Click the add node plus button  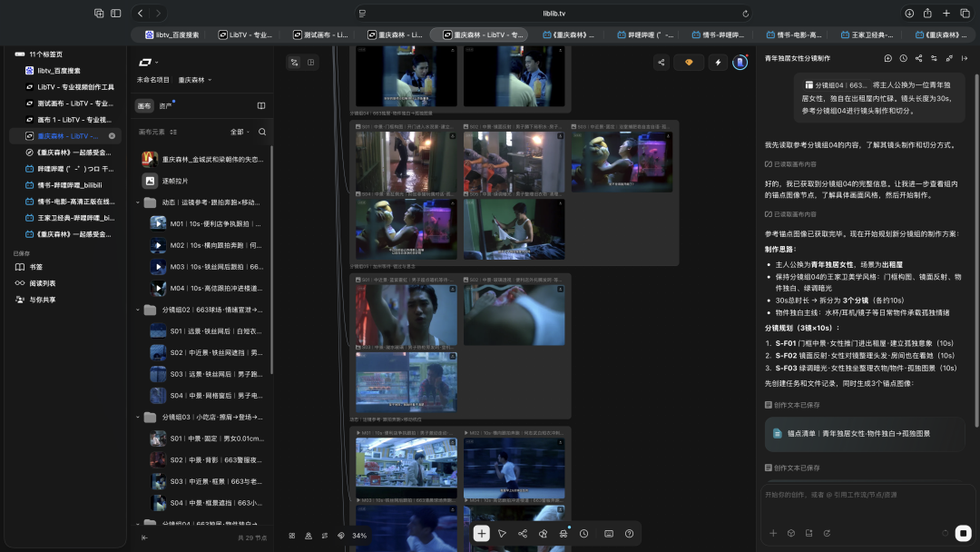(x=481, y=533)
